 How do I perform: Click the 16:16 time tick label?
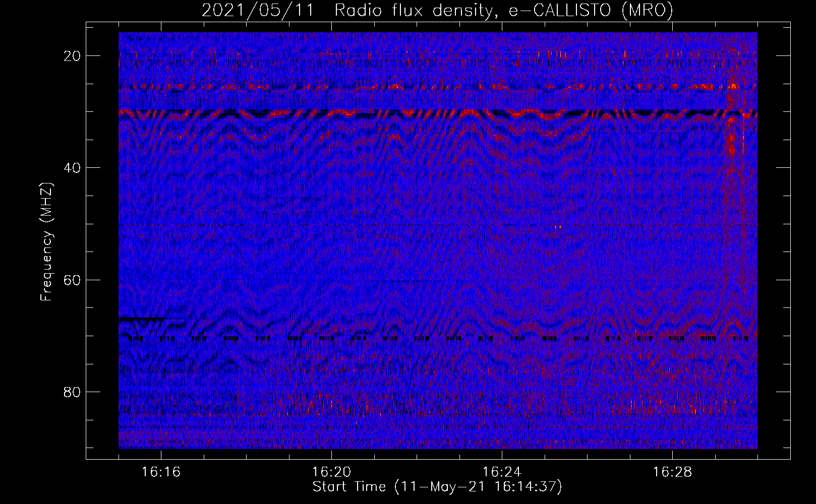(161, 472)
